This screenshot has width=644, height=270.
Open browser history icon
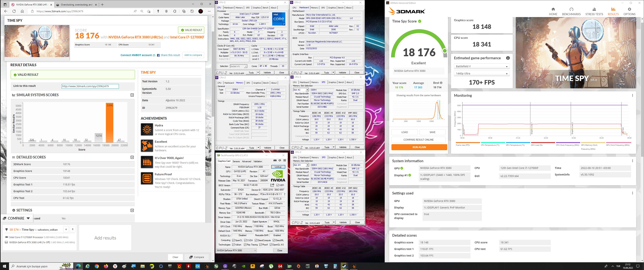tap(192, 11)
